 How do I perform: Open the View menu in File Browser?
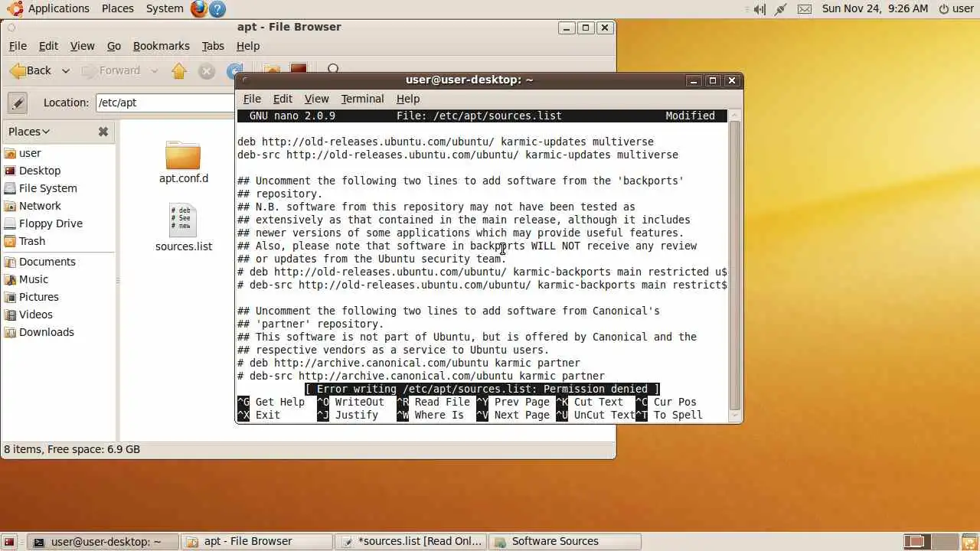[83, 46]
